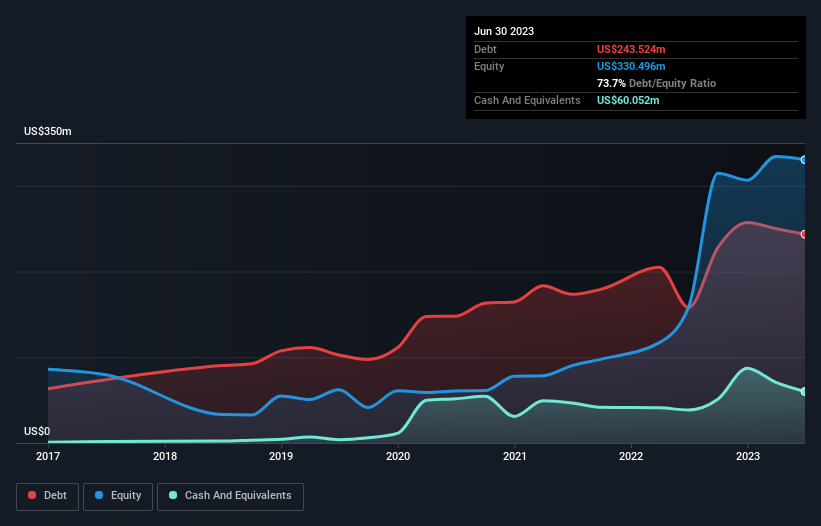Click the red Debt legend dot

coord(32,495)
